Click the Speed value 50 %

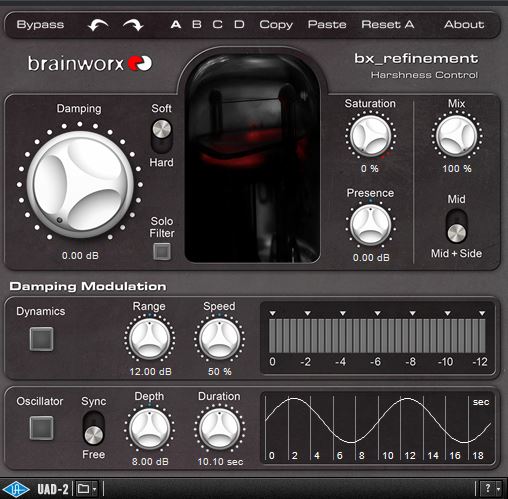point(220,371)
